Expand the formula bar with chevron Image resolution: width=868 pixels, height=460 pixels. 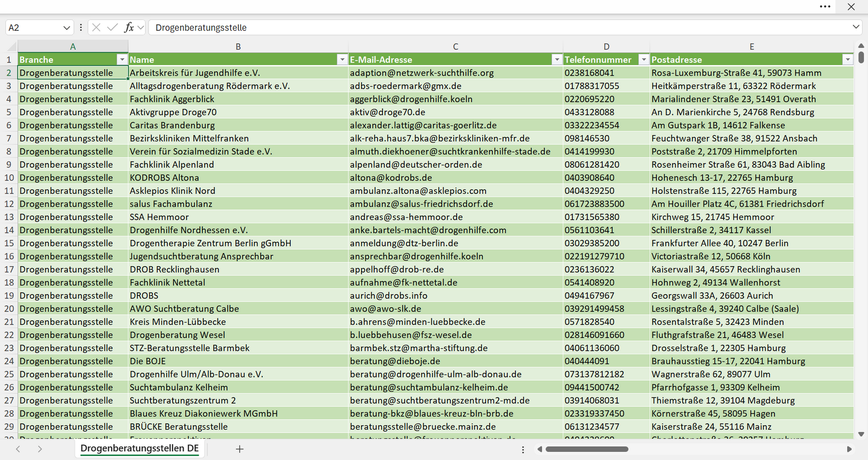(856, 27)
